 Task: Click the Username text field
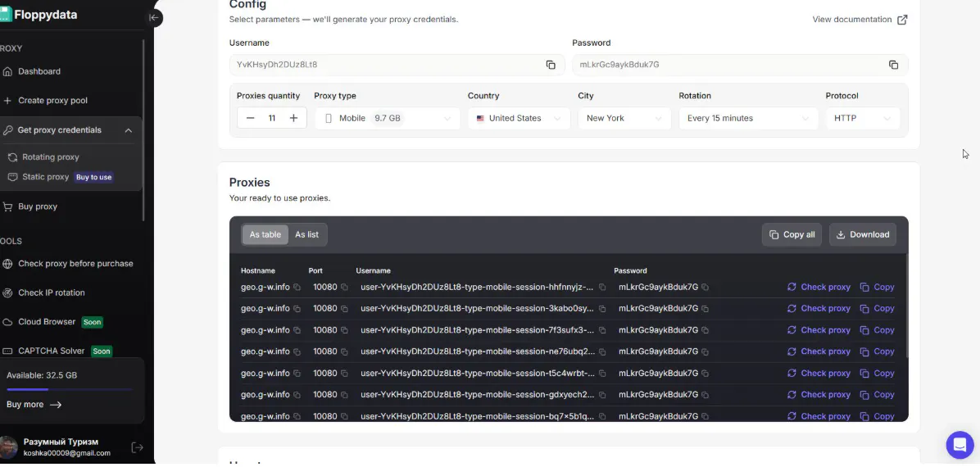click(x=397, y=65)
